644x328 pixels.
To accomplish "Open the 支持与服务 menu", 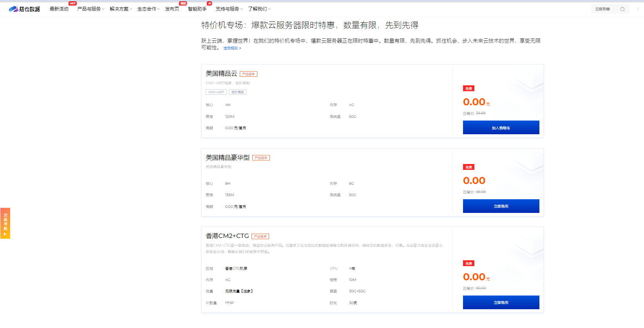I will coord(229,9).
